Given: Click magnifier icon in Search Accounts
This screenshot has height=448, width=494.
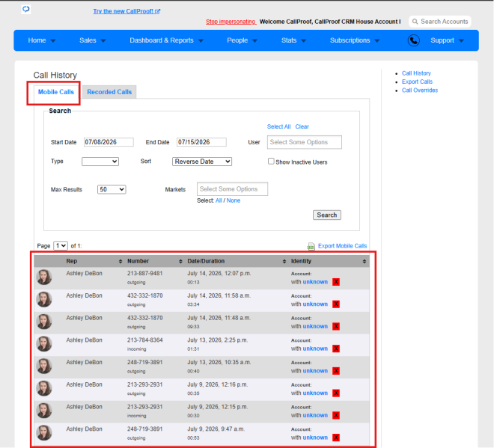Looking at the screenshot, I should coord(415,22).
